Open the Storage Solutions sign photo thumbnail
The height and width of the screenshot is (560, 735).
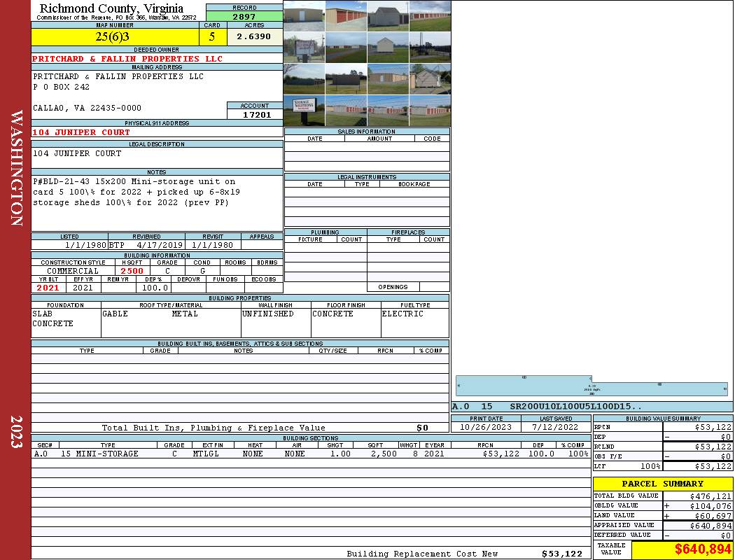pos(304,110)
